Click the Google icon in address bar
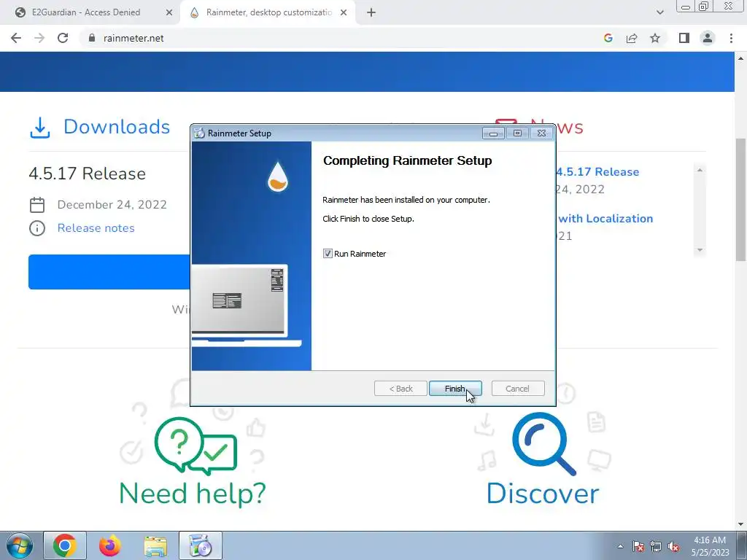The width and height of the screenshot is (747, 560). (608, 38)
